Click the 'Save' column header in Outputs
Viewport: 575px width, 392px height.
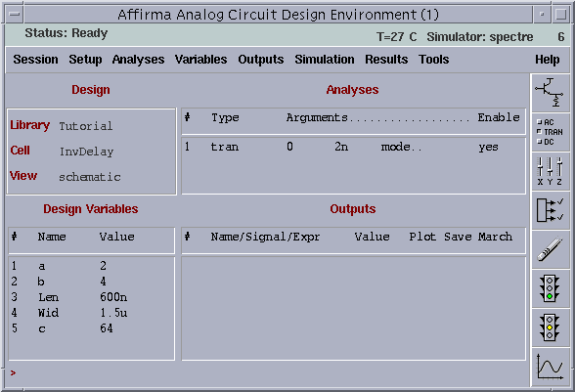pos(458,237)
